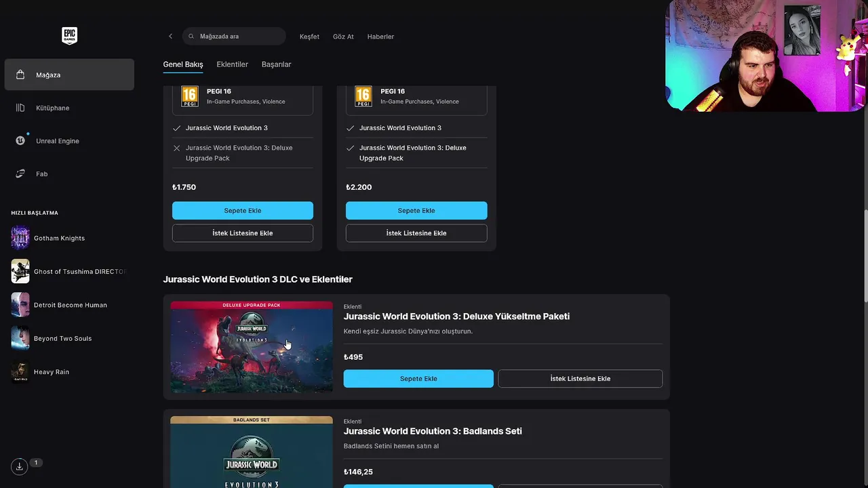The height and width of the screenshot is (488, 868).
Task: Click the search magnifier icon
Action: (191, 37)
